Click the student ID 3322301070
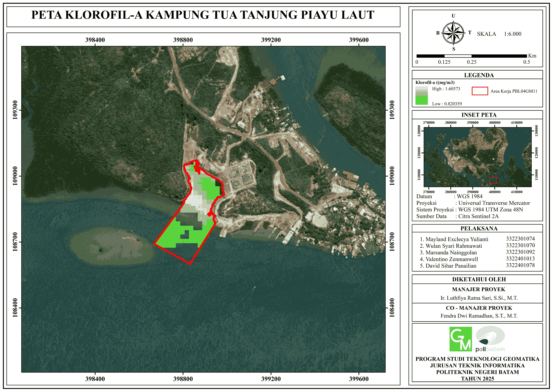This screenshot has height=392, width=554. pyautogui.click(x=521, y=246)
